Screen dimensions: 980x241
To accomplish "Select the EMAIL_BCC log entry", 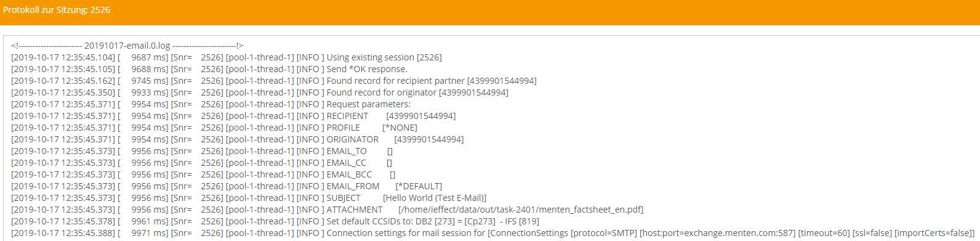I will click(203, 174).
